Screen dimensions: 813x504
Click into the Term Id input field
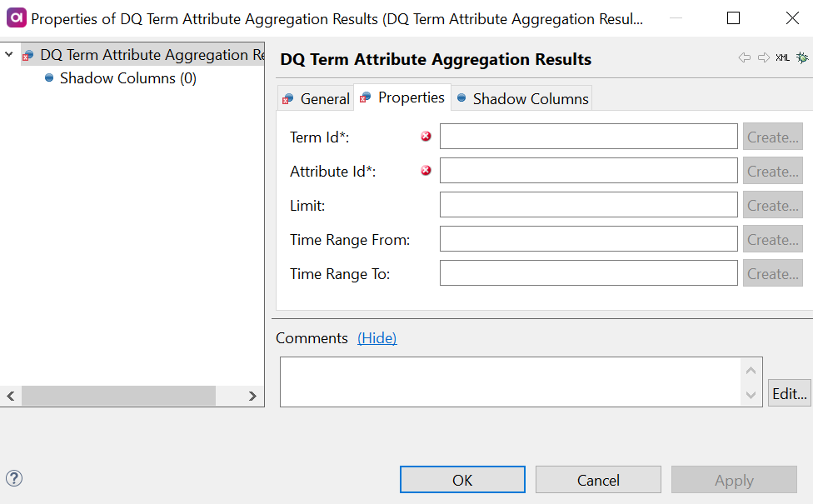pyautogui.click(x=588, y=137)
